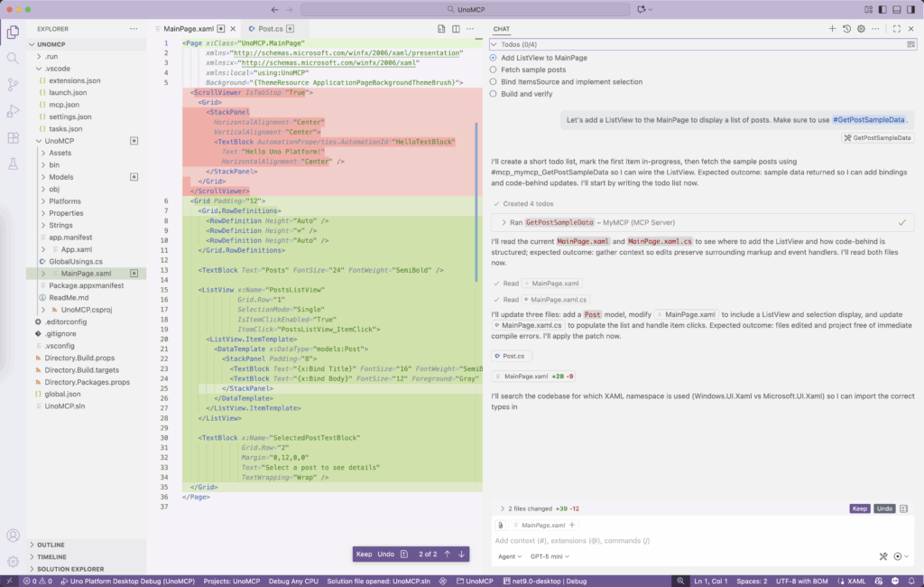Toggle the 'Add ListView to MainPage' todo
924x587 pixels.
494,58
